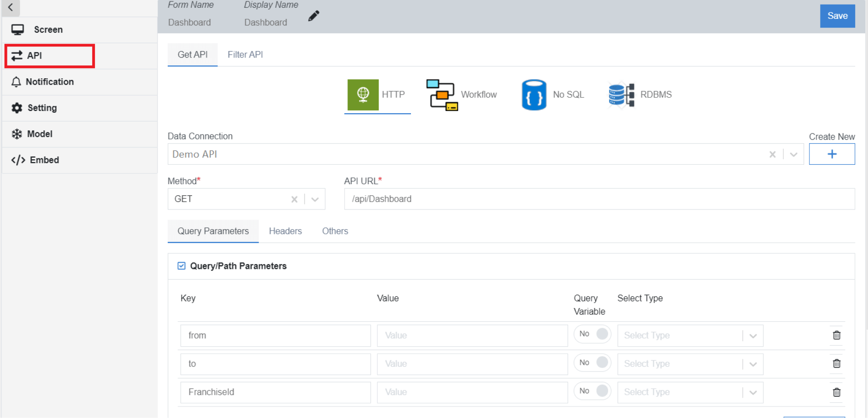Click the edit pencil next to Display Name

[314, 15]
